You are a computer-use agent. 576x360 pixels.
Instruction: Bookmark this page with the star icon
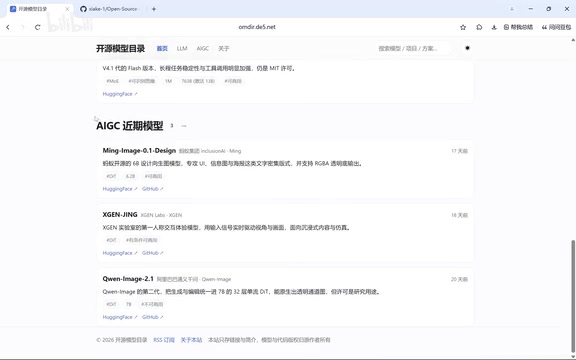463,27
